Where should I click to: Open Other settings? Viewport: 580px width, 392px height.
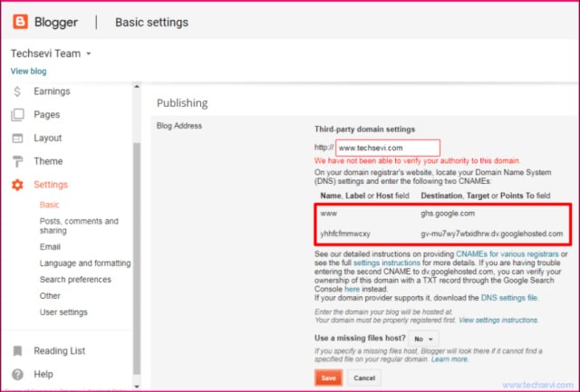[50, 295]
